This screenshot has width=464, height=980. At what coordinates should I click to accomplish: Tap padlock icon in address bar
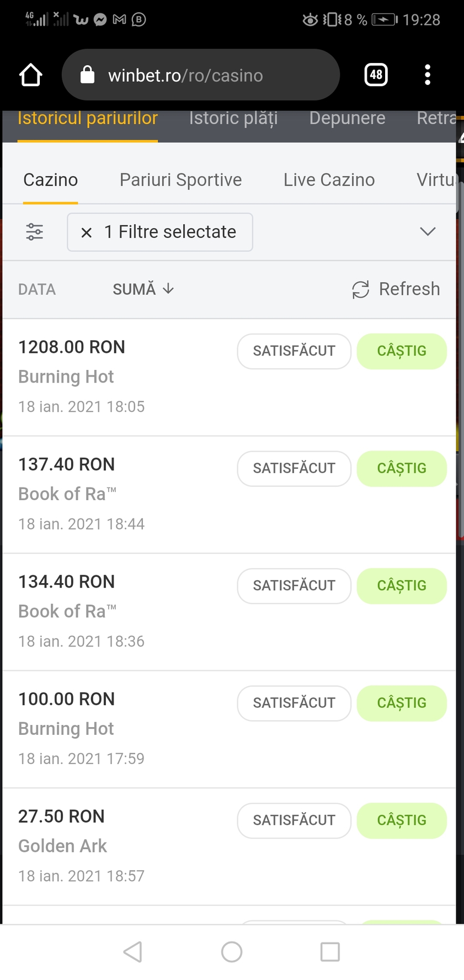coord(88,75)
